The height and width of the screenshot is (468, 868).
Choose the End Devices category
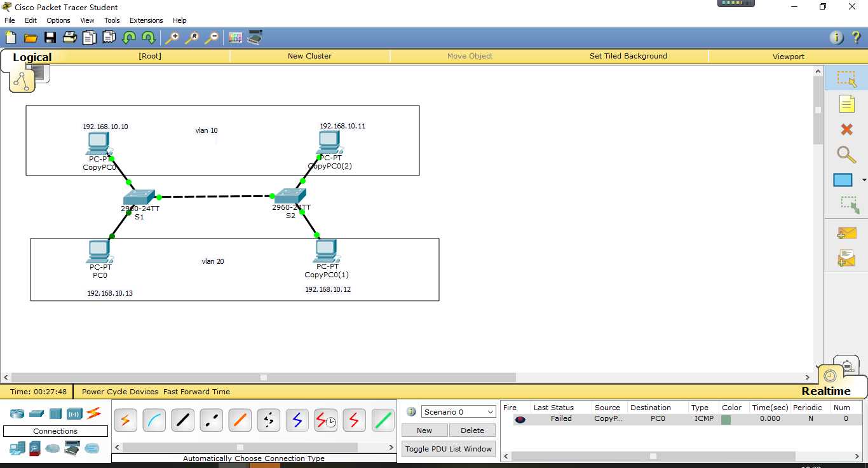[x=17, y=448]
